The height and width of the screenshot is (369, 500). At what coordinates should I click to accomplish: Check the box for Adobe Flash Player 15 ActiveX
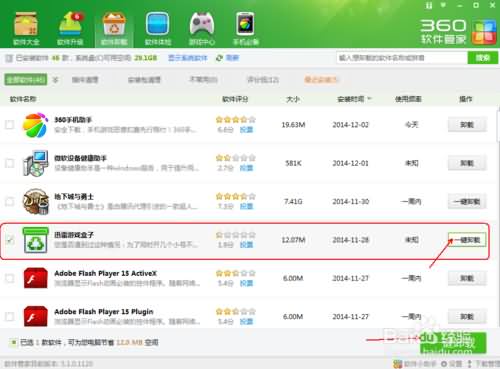tap(10, 278)
